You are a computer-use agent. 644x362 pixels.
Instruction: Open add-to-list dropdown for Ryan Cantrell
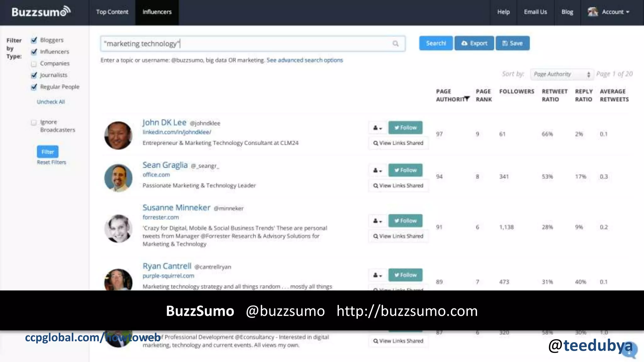point(378,275)
